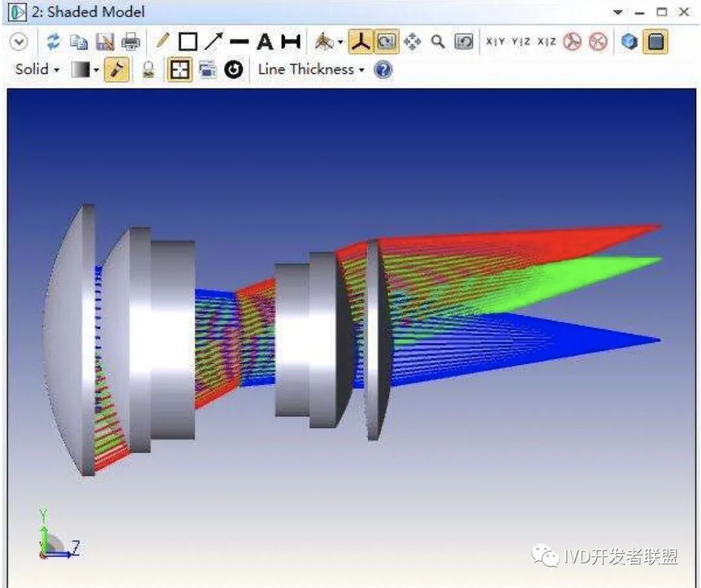Click the first large lens element
This screenshot has width=701, height=588.
(x=69, y=340)
